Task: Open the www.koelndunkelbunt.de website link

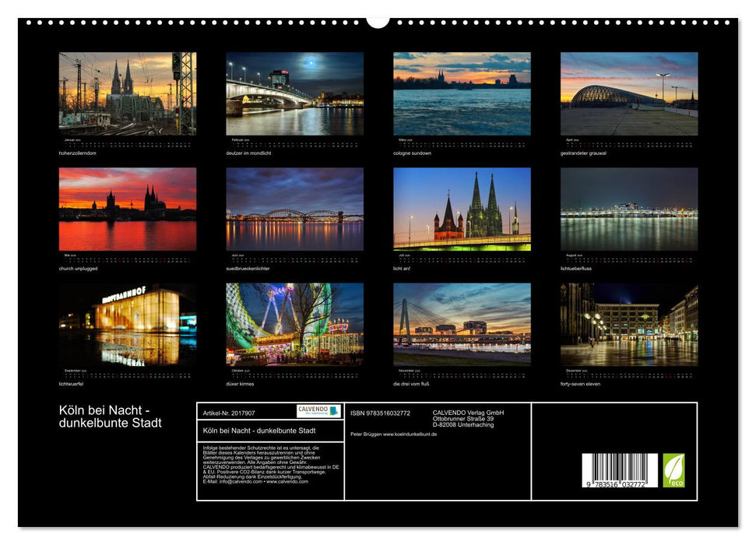Action: [x=411, y=434]
